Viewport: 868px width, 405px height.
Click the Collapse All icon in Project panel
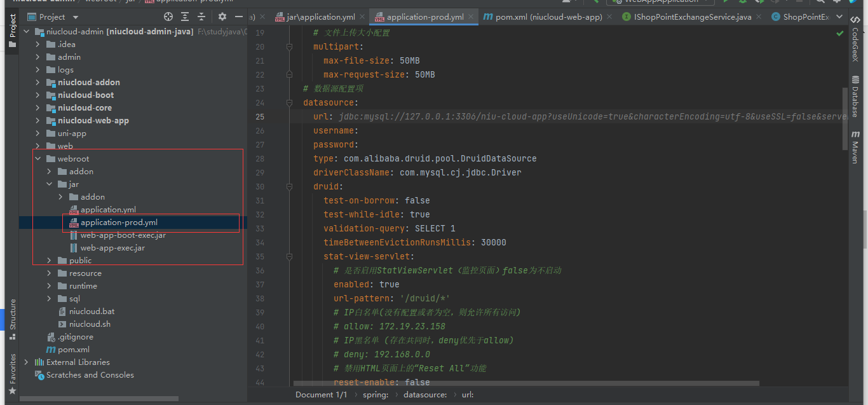201,17
